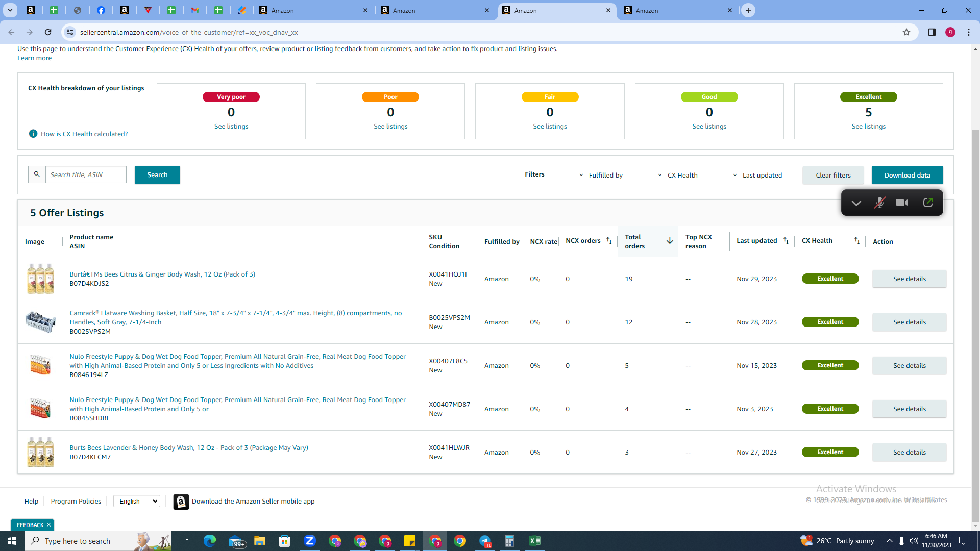Click Clear filters button
This screenshot has height=551, width=980.
(833, 175)
